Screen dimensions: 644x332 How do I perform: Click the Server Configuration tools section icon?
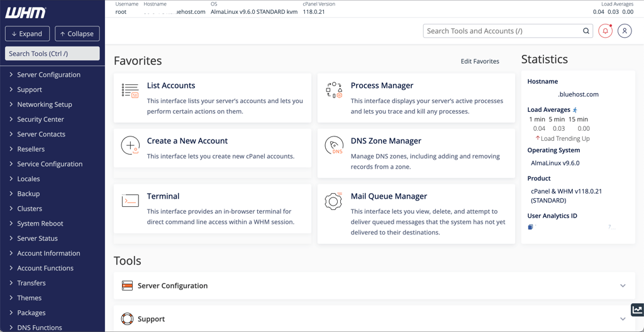[127, 285]
